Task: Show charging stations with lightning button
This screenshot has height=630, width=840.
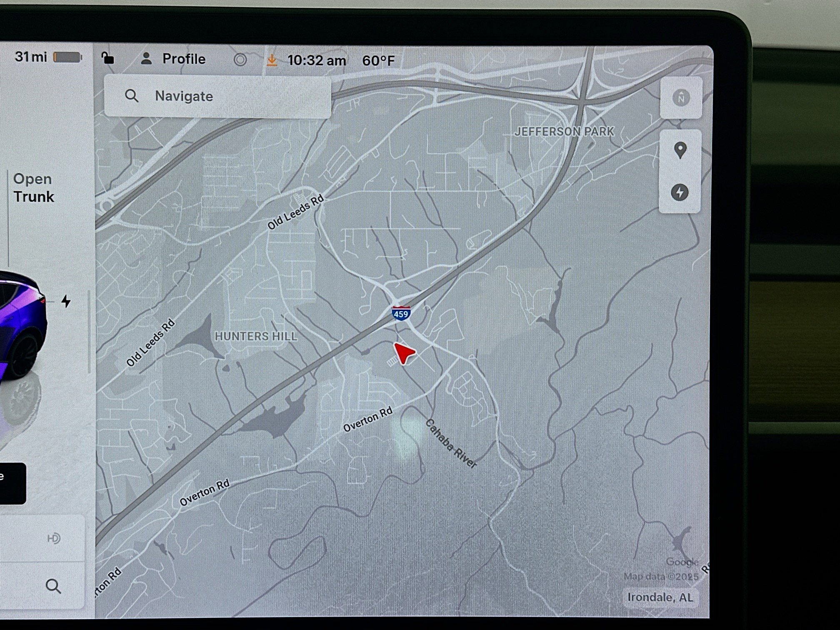Action: [680, 192]
